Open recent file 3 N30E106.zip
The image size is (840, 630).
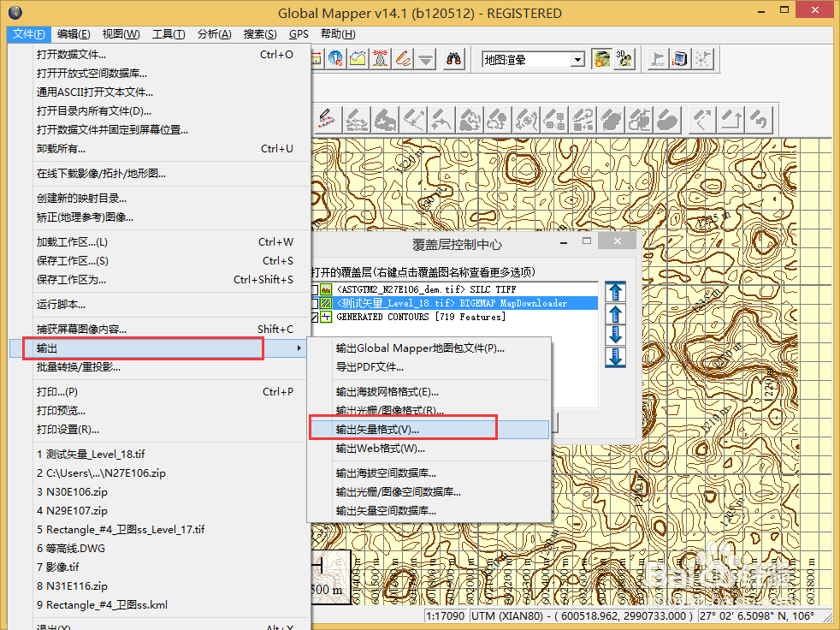[160, 492]
